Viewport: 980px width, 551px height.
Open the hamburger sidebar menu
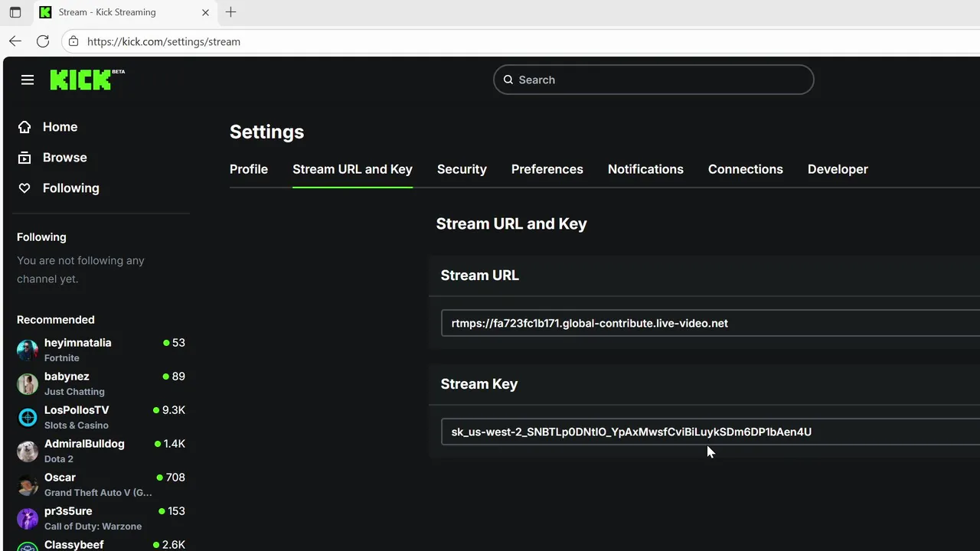(28, 80)
